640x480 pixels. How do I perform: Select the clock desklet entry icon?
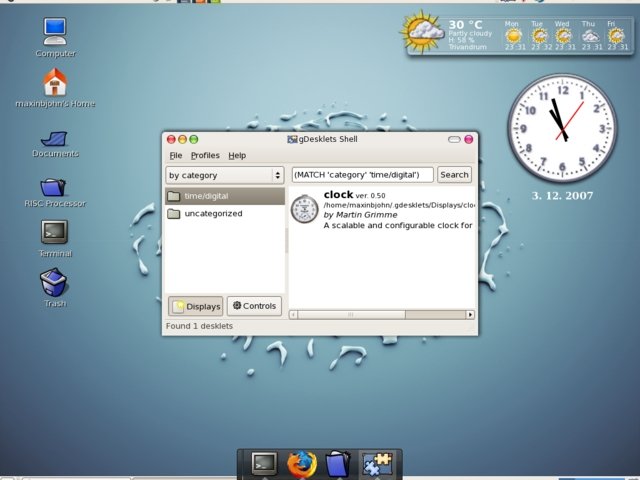304,208
